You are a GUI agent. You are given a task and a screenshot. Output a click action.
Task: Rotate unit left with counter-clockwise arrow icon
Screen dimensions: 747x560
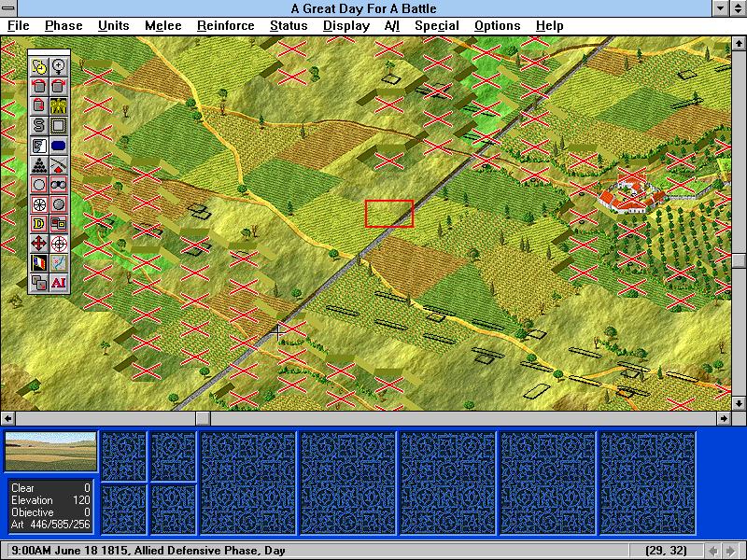pyautogui.click(x=39, y=86)
